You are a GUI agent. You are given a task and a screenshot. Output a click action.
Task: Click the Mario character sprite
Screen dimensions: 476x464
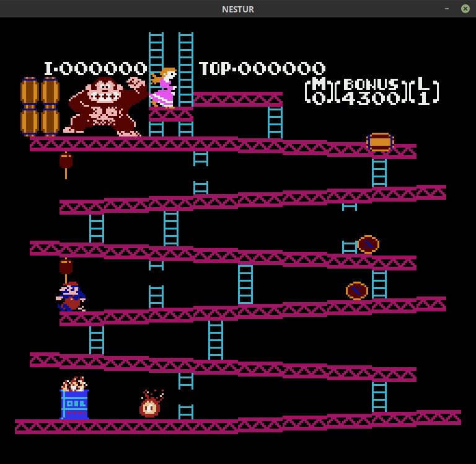click(71, 297)
